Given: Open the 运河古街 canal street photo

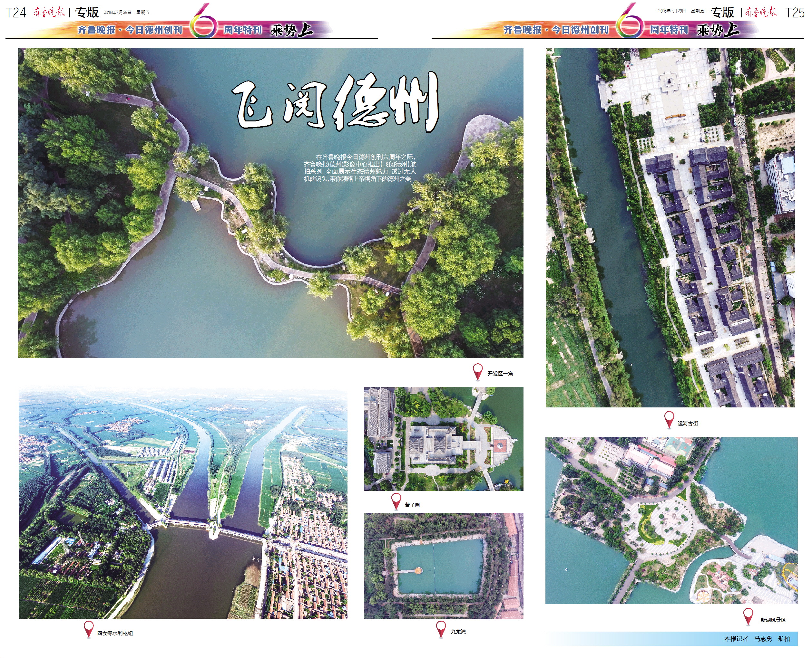Looking at the screenshot, I should (670, 227).
